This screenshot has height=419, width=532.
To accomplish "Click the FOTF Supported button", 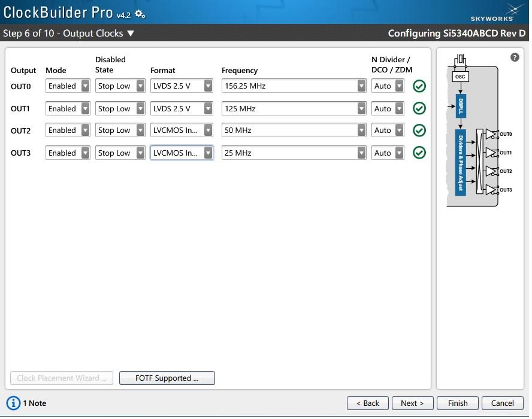I will click(167, 378).
